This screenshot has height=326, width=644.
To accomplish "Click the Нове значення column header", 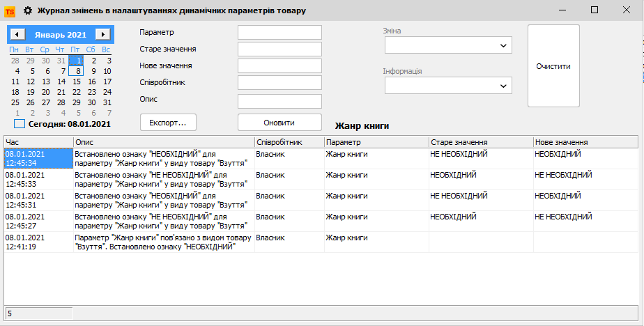I will (x=584, y=141).
